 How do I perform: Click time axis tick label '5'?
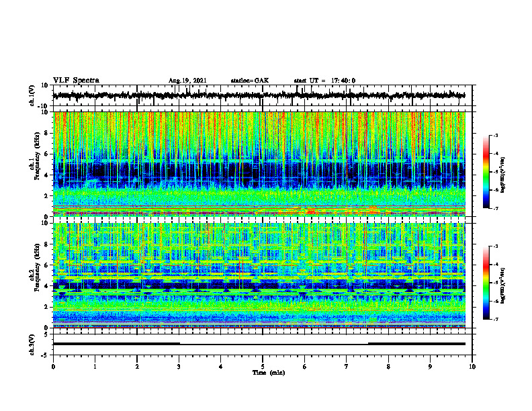(263, 367)
